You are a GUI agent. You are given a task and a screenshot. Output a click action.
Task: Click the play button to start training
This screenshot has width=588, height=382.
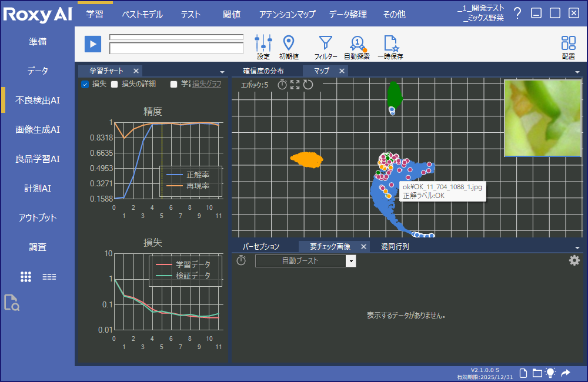[x=93, y=44]
